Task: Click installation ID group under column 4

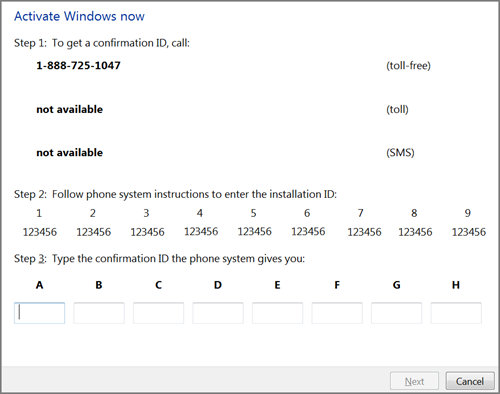Action: click(201, 231)
